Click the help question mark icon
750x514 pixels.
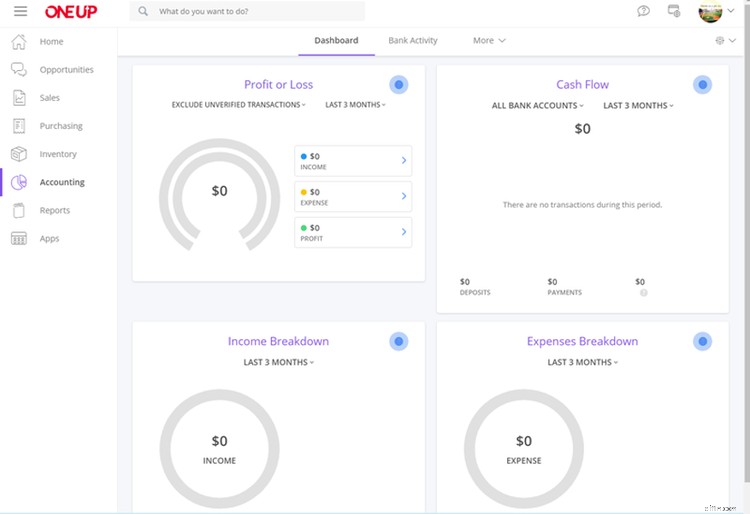(643, 11)
